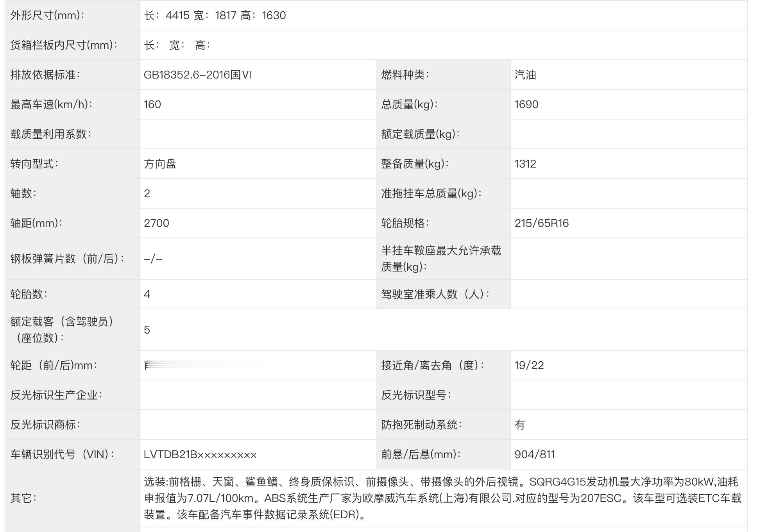This screenshot has height=532, width=759.
Task: Click the VIN code LVTDB21B
Action: (x=200, y=455)
